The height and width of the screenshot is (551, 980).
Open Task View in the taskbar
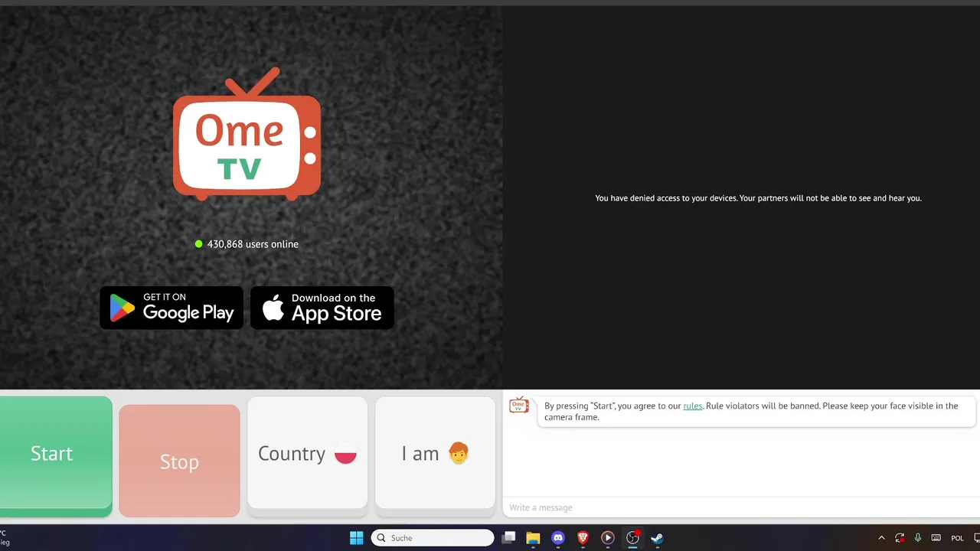coord(508,538)
